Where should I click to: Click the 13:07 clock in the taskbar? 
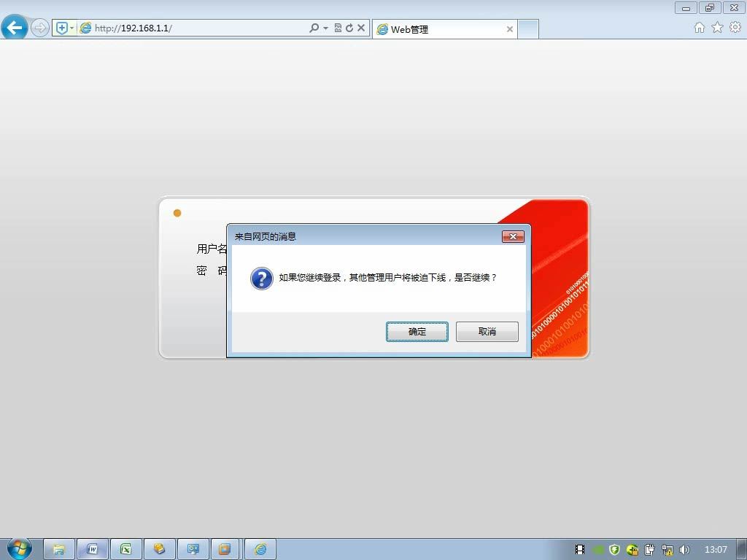point(716,550)
